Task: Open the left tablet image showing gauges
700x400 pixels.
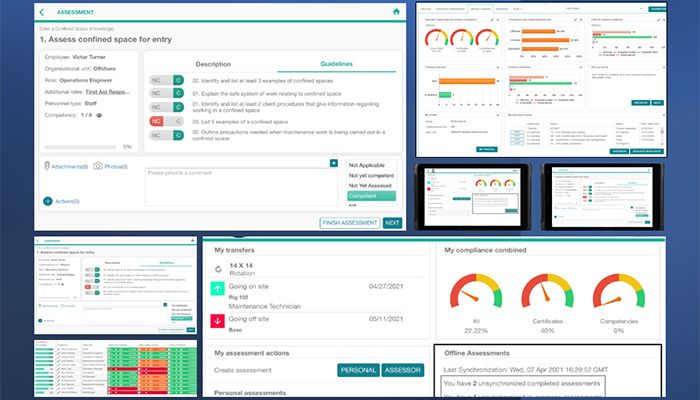Action: click(x=473, y=196)
